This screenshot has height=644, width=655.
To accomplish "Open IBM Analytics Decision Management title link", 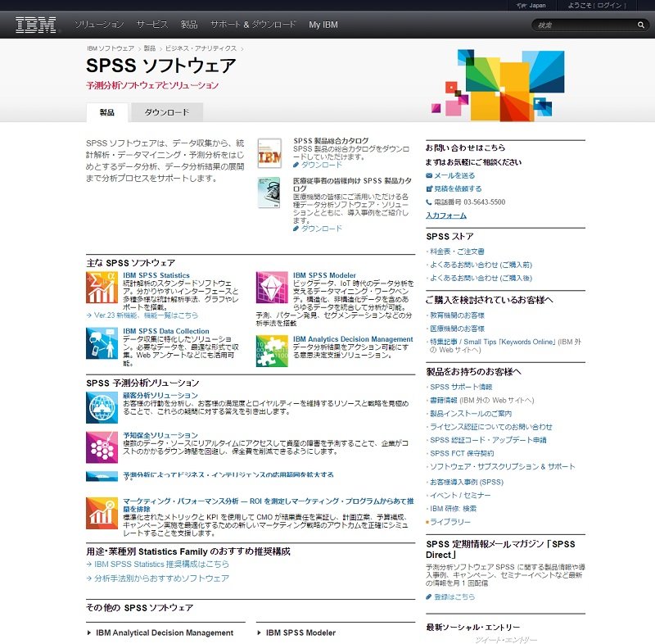I will 353,339.
